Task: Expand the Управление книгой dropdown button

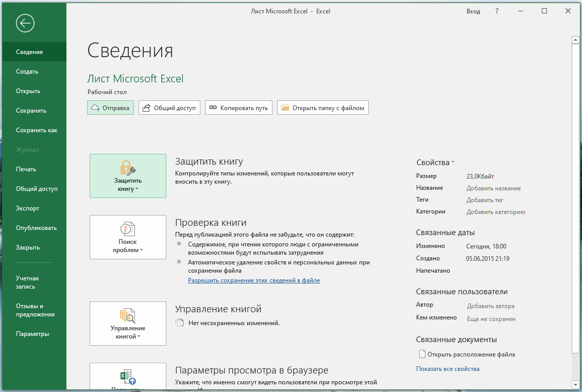Action: coord(128,324)
